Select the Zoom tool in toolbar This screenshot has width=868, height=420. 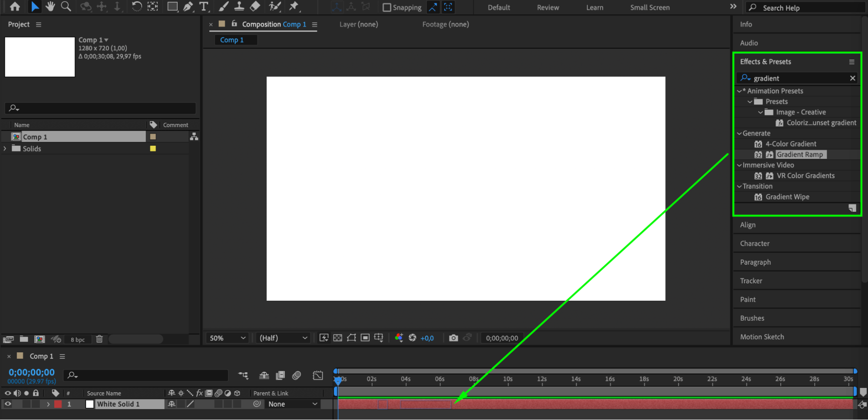point(66,7)
